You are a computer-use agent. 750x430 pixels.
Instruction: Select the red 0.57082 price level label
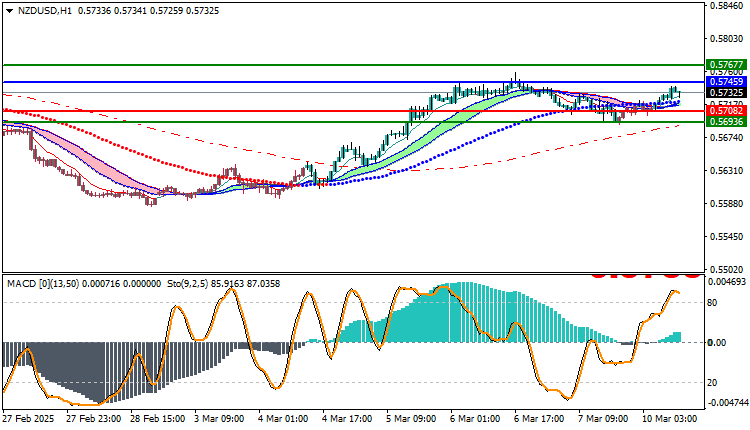727,111
